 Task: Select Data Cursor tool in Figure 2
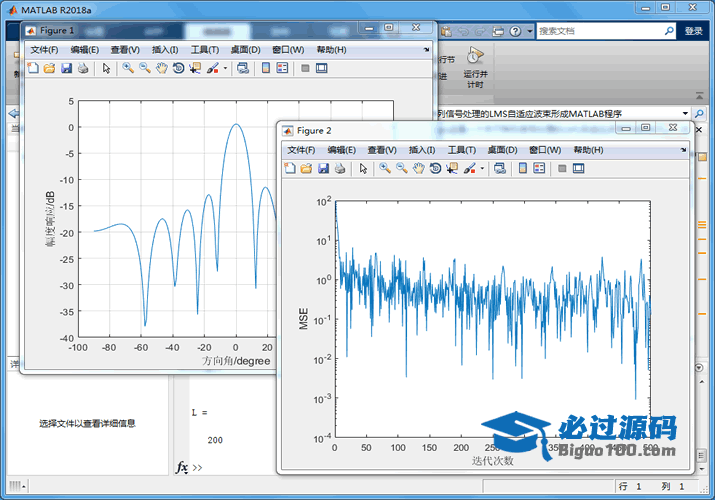pyautogui.click(x=452, y=169)
